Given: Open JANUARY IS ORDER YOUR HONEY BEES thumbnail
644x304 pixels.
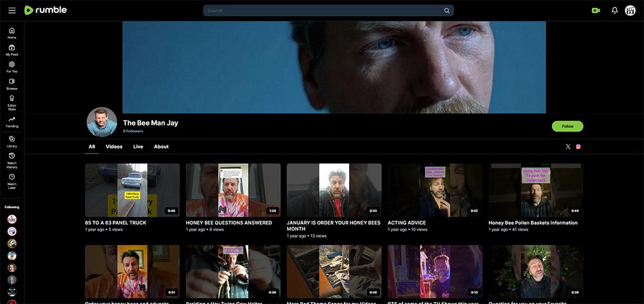Looking at the screenshot, I should pyautogui.click(x=334, y=190).
